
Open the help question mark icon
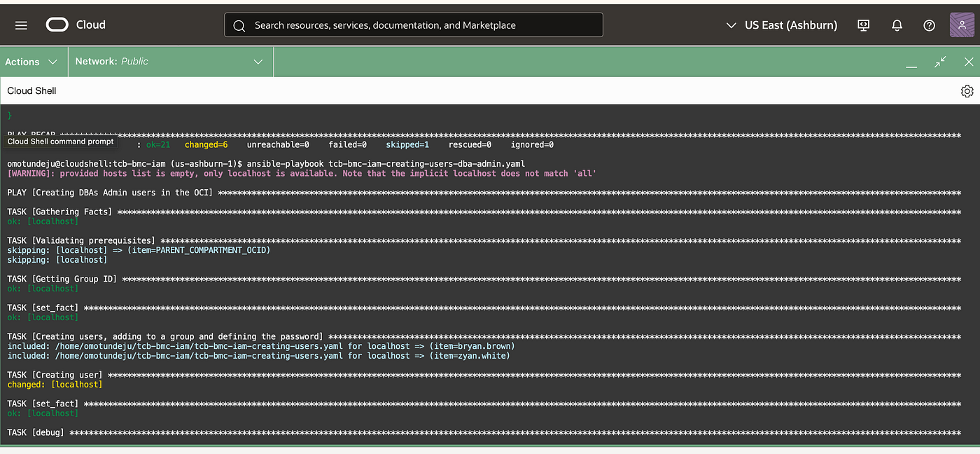pyautogui.click(x=929, y=25)
